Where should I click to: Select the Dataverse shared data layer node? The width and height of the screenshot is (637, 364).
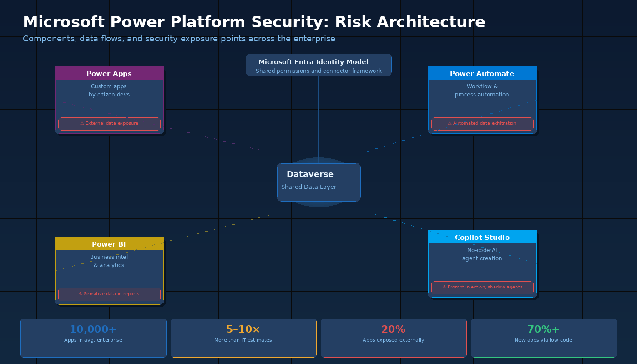318,182
